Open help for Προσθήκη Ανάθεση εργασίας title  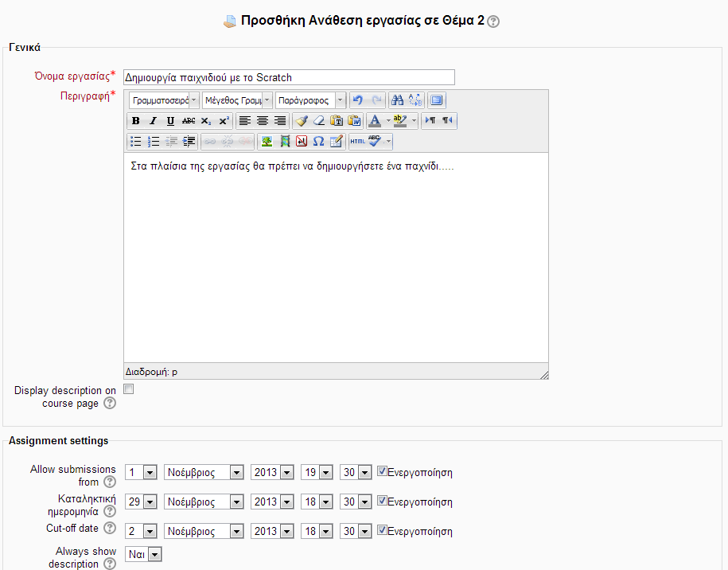493,21
